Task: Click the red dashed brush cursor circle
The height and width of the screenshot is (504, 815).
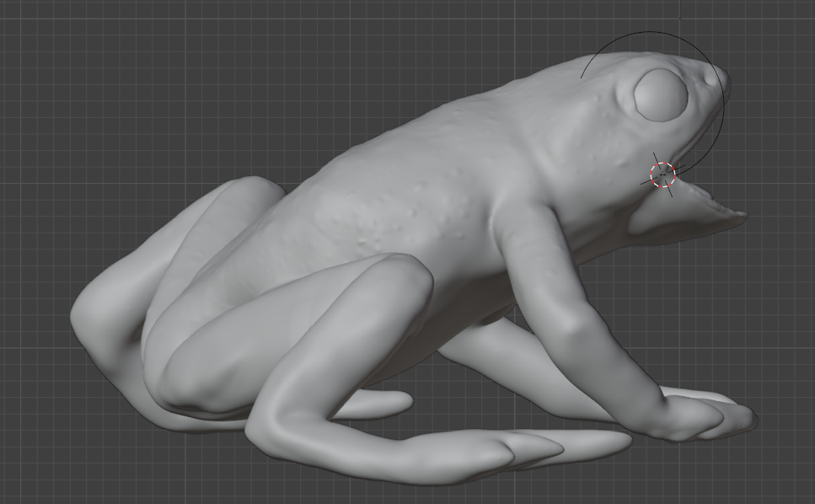Action: click(662, 174)
